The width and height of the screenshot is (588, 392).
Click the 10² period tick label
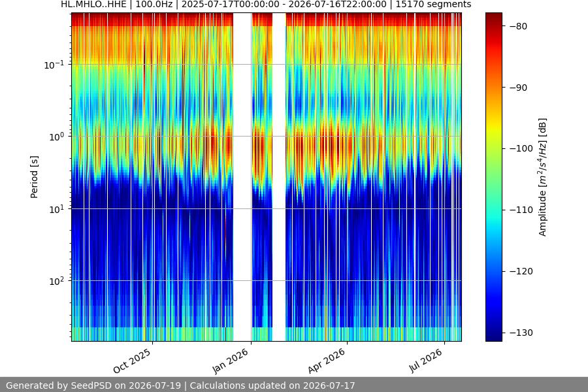pyautogui.click(x=57, y=281)
